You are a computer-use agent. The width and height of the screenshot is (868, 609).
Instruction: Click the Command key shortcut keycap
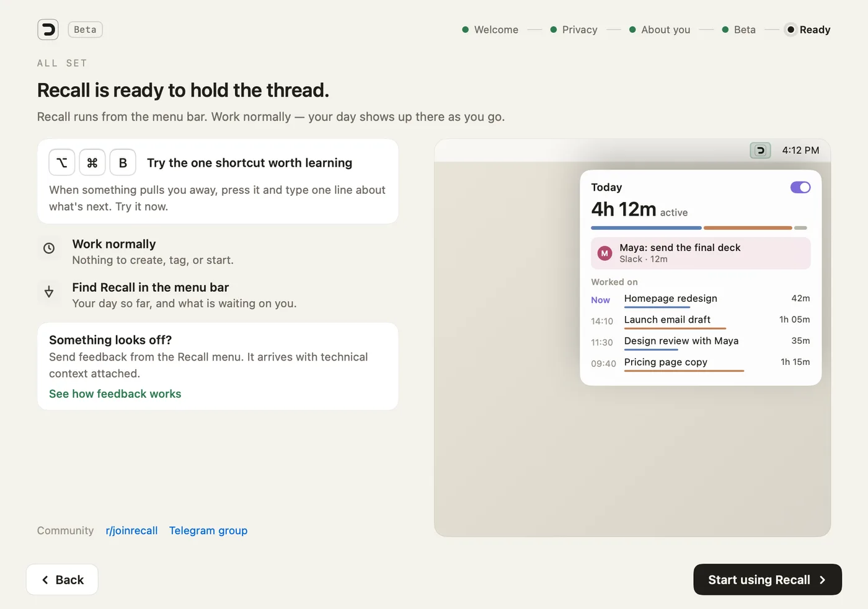(92, 162)
